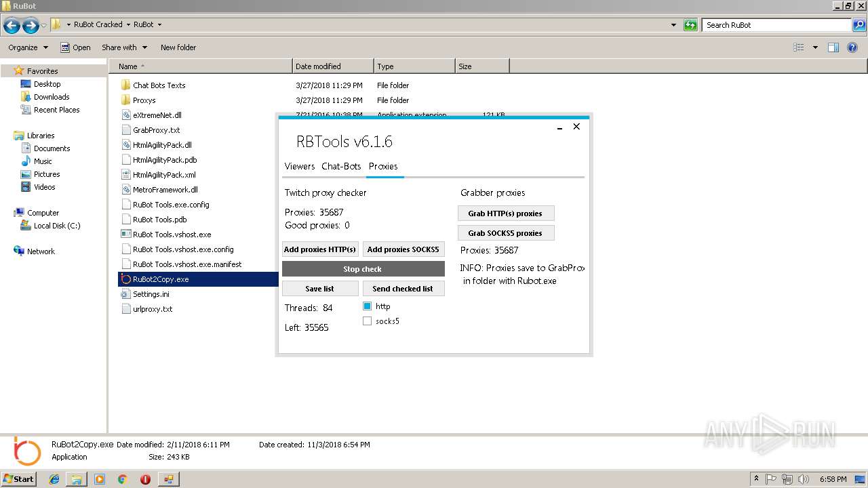This screenshot has height=488, width=868.
Task: Click the Explorer help question mark icon
Action: [x=853, y=47]
